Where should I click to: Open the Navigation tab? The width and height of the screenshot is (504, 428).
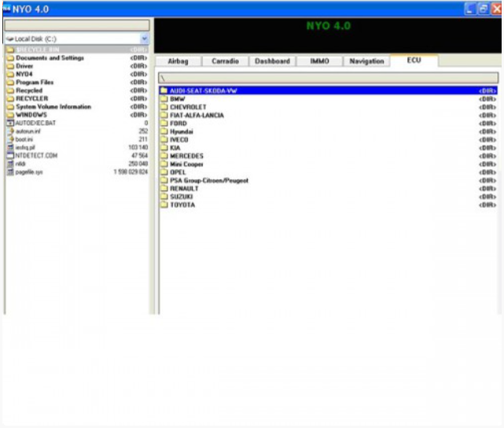pyautogui.click(x=366, y=61)
